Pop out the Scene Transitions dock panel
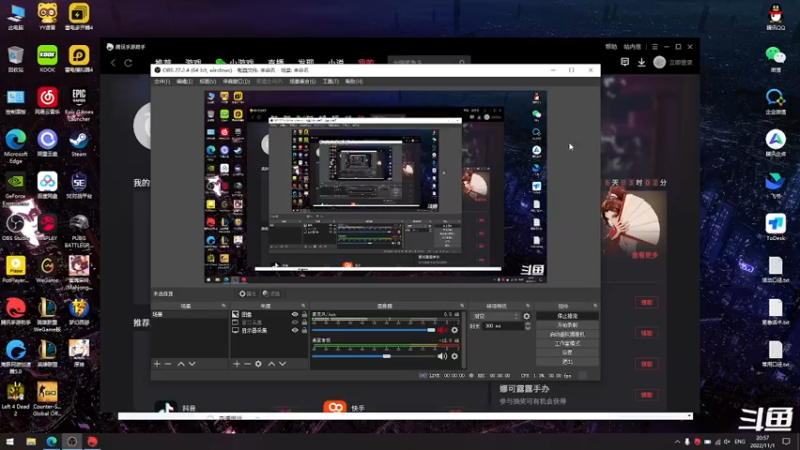Image resolution: width=800 pixels, height=450 pixels. click(528, 306)
